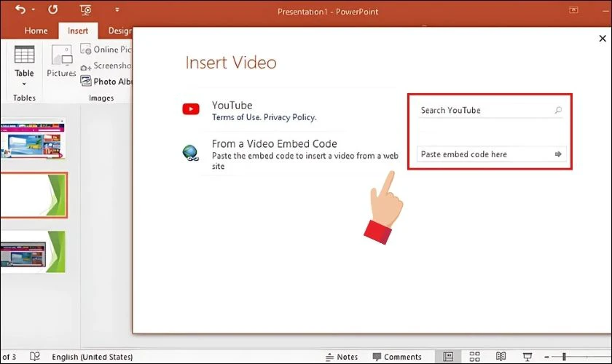Click From a Video Embed Code heading

[275, 143]
